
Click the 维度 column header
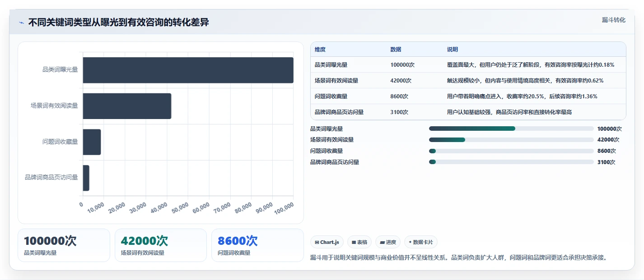pyautogui.click(x=320, y=49)
